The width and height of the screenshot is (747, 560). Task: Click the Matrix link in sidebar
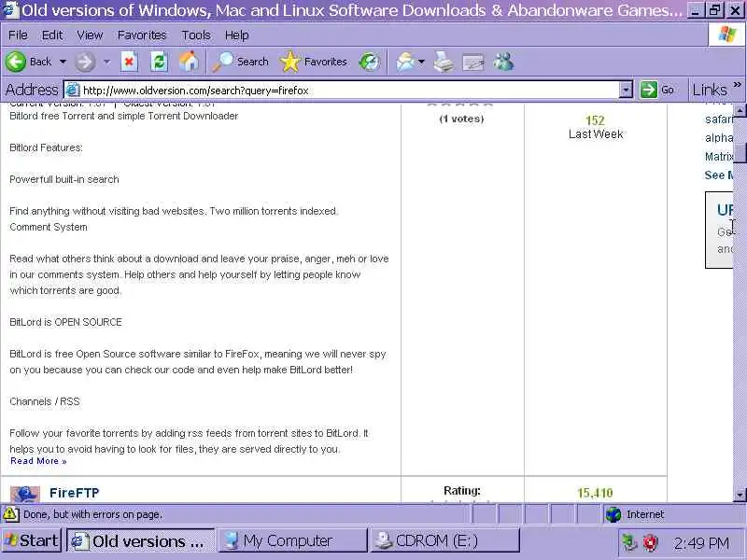tap(719, 157)
